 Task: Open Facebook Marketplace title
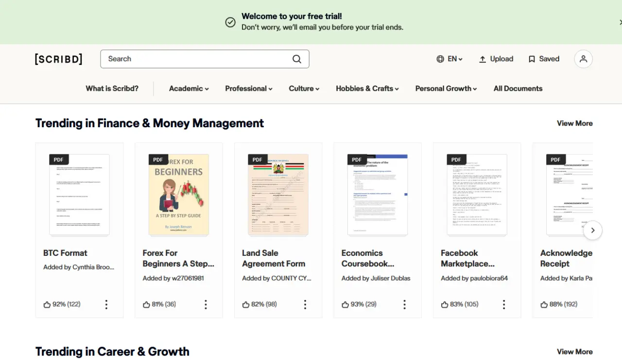point(468,258)
